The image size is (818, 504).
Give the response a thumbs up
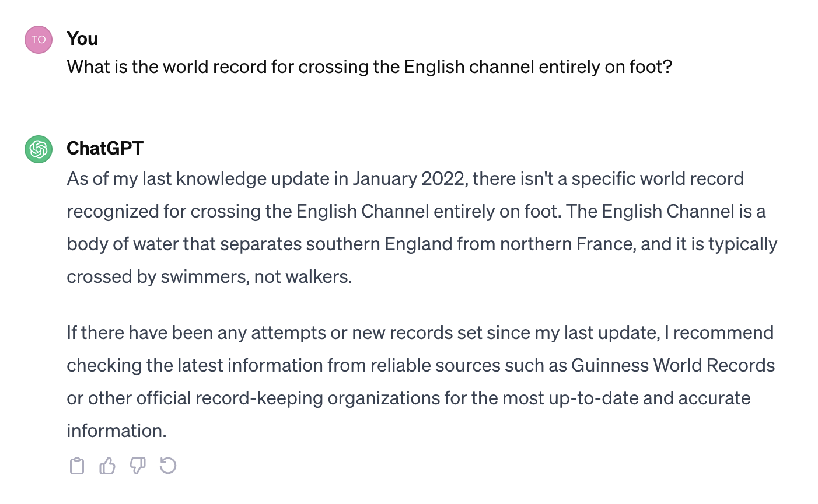click(107, 466)
